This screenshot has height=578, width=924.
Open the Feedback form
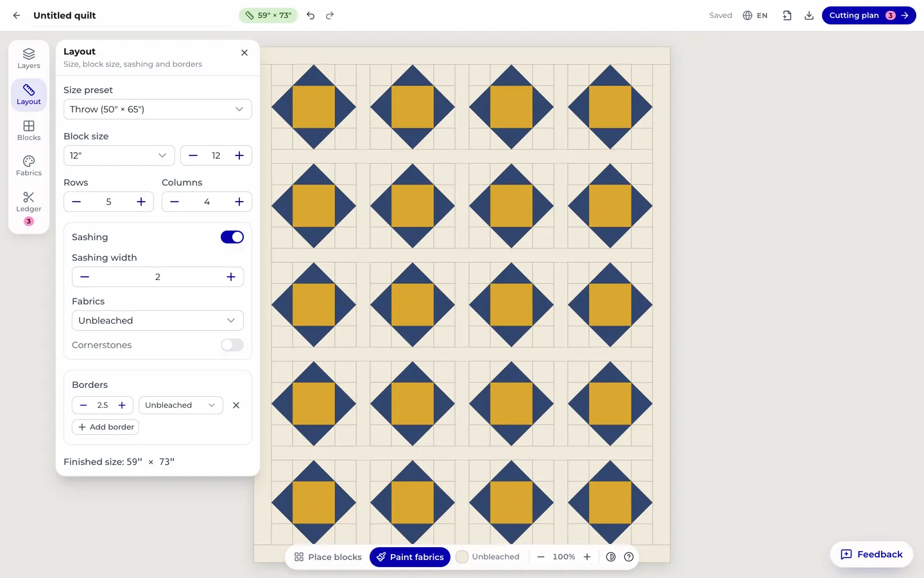coord(871,554)
